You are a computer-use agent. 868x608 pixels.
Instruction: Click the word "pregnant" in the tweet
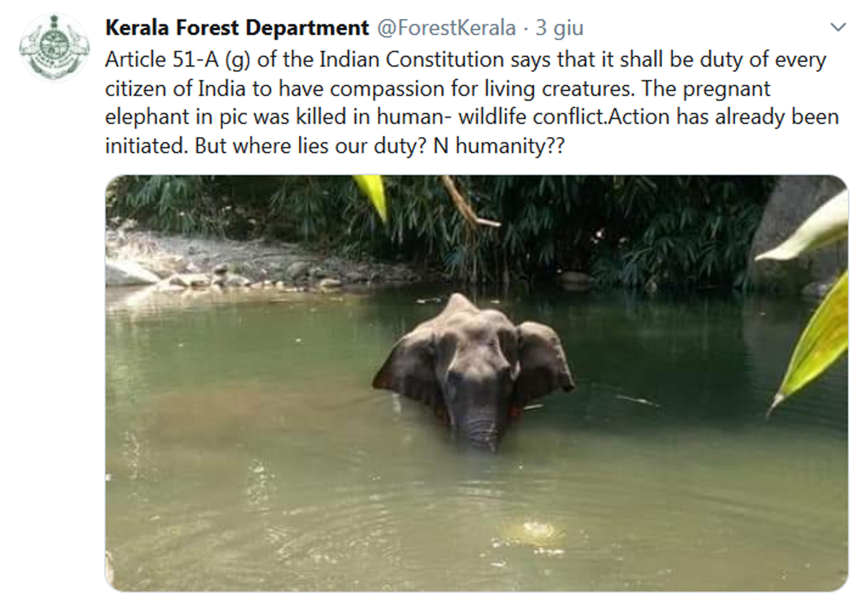coord(726,89)
